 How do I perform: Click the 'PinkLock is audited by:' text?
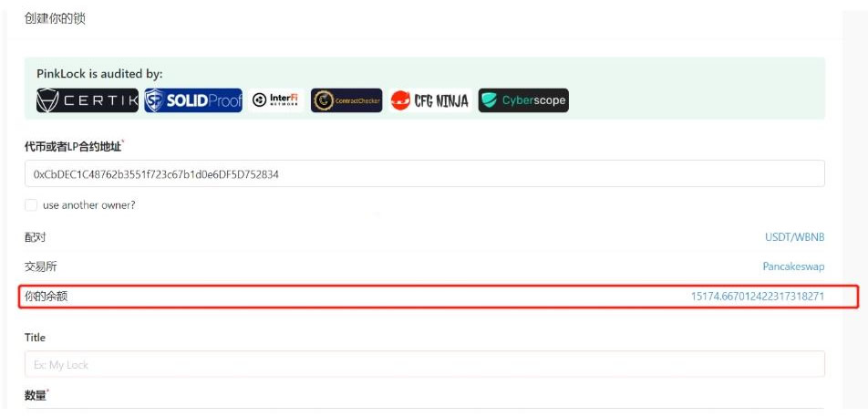99,74
